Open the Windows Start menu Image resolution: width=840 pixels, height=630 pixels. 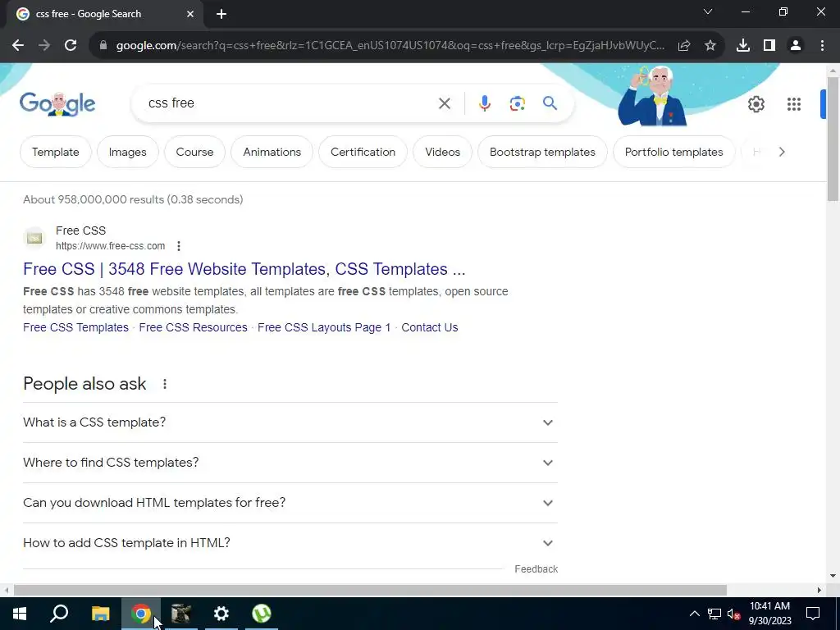[x=20, y=614]
